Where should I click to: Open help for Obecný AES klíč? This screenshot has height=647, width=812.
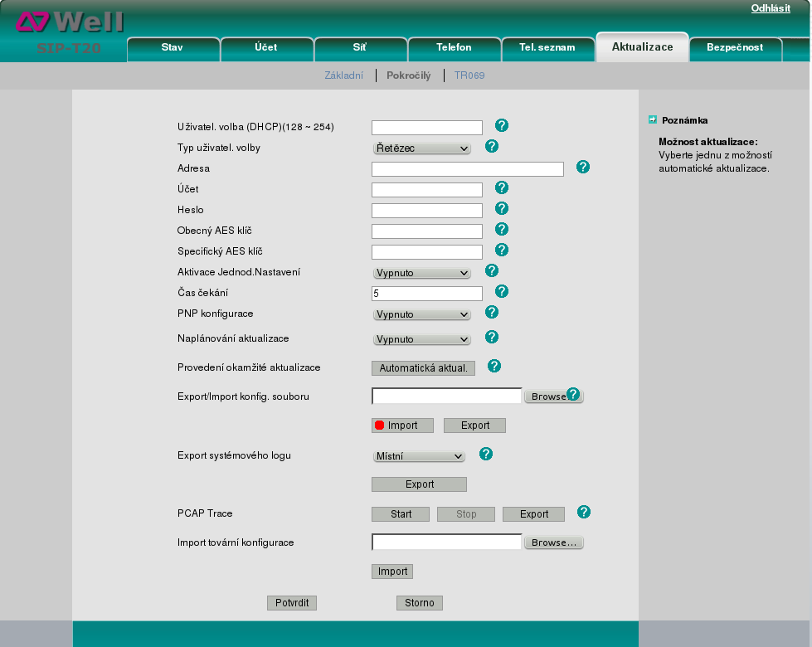(x=502, y=230)
